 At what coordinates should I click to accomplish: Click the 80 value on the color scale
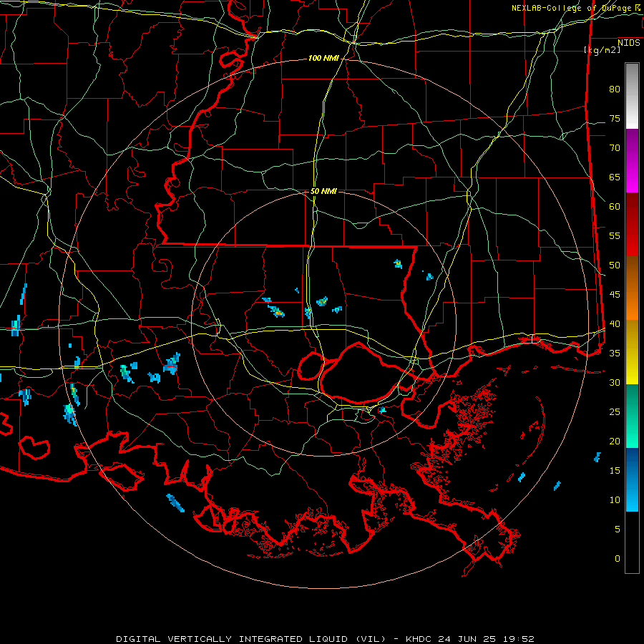pos(615,89)
